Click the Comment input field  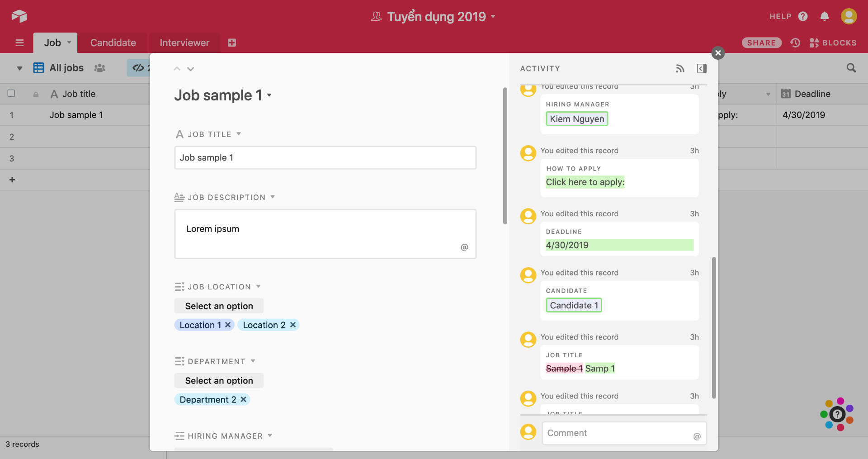coord(618,433)
